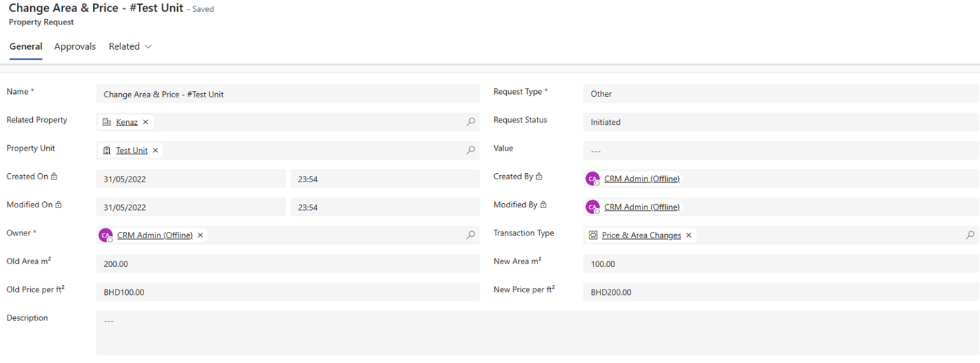
Task: Click the Related Property search magnifier icon
Action: tap(471, 122)
